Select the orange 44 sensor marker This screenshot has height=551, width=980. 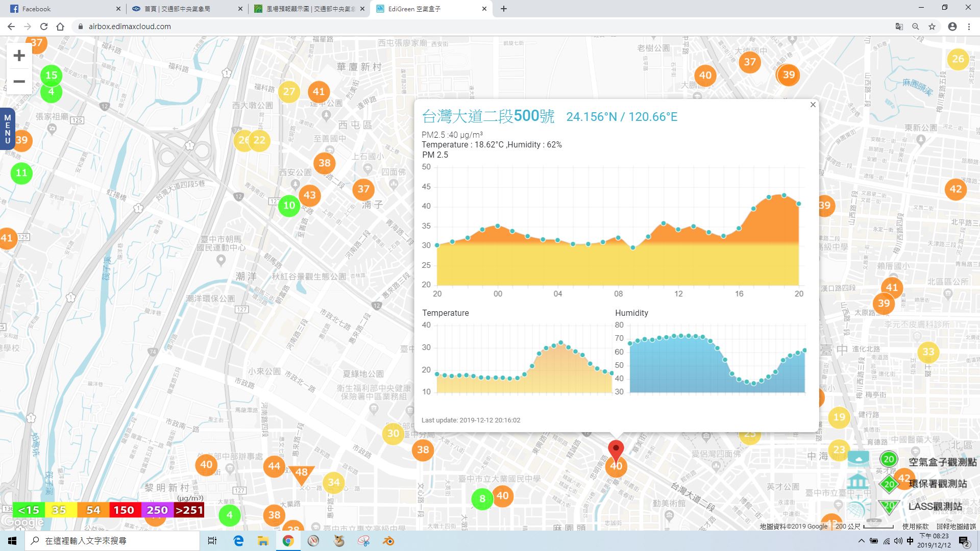pyautogui.click(x=274, y=466)
